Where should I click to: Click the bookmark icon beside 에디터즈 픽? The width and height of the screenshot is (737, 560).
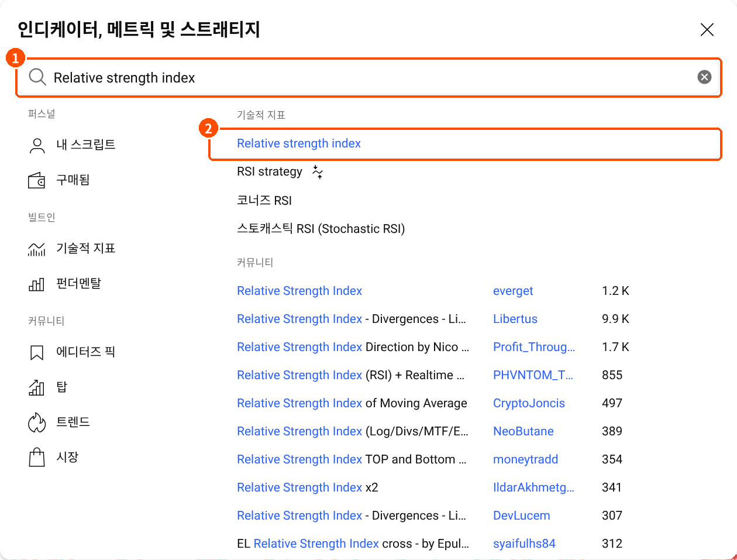click(37, 352)
